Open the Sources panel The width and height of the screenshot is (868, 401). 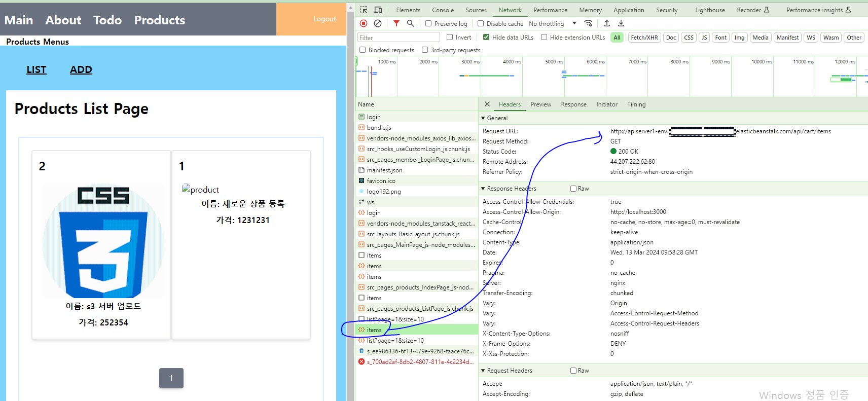[x=476, y=10]
